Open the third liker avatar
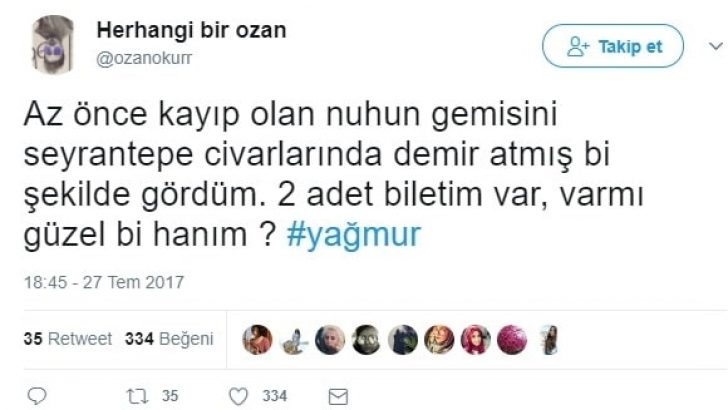The width and height of the screenshot is (728, 410). click(330, 340)
